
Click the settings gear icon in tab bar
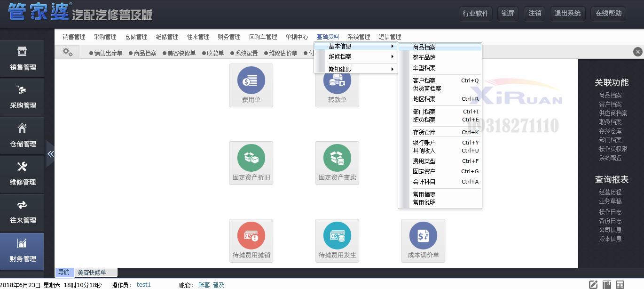point(68,52)
